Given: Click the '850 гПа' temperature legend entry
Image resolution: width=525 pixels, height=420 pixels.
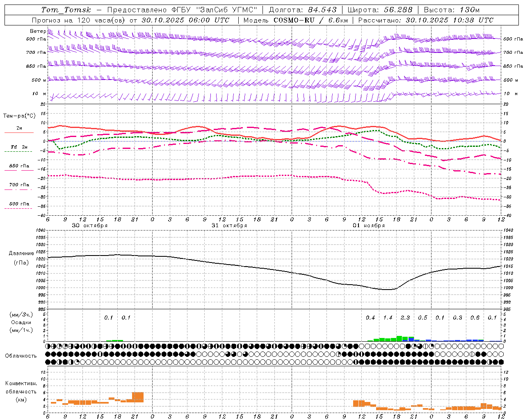Looking at the screenshot, I should 19,166.
